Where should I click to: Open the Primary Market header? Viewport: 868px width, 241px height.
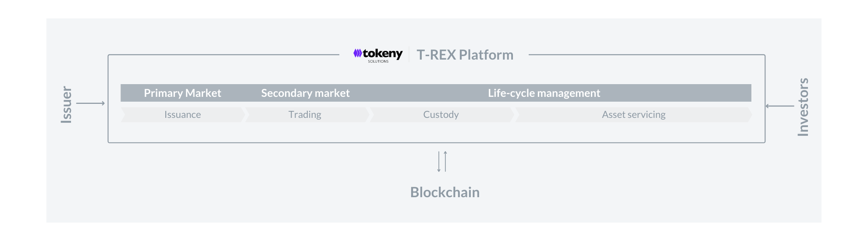point(182,93)
